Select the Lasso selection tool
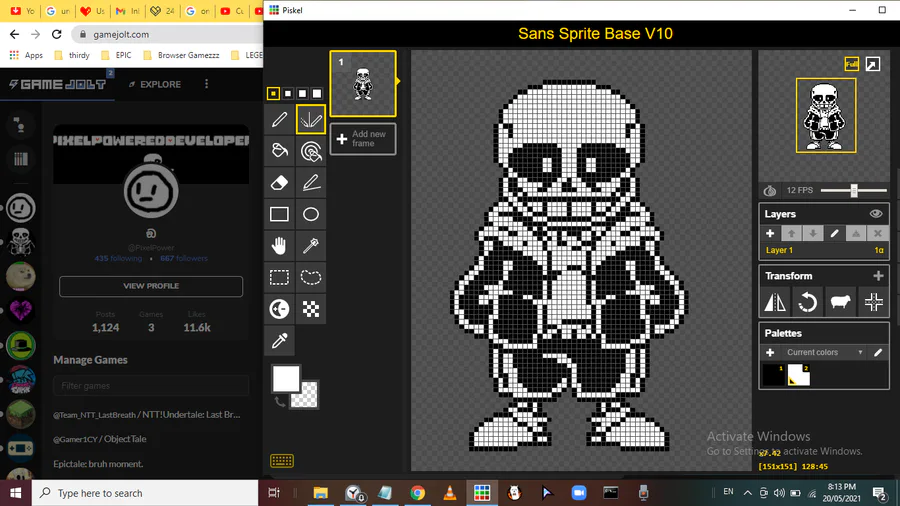Screen dimensions: 900x506 (311, 277)
